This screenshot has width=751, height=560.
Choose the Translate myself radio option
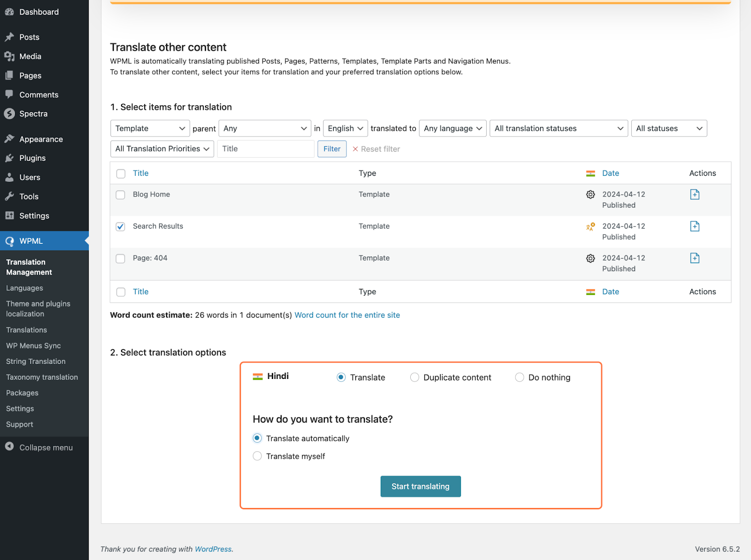pyautogui.click(x=257, y=456)
